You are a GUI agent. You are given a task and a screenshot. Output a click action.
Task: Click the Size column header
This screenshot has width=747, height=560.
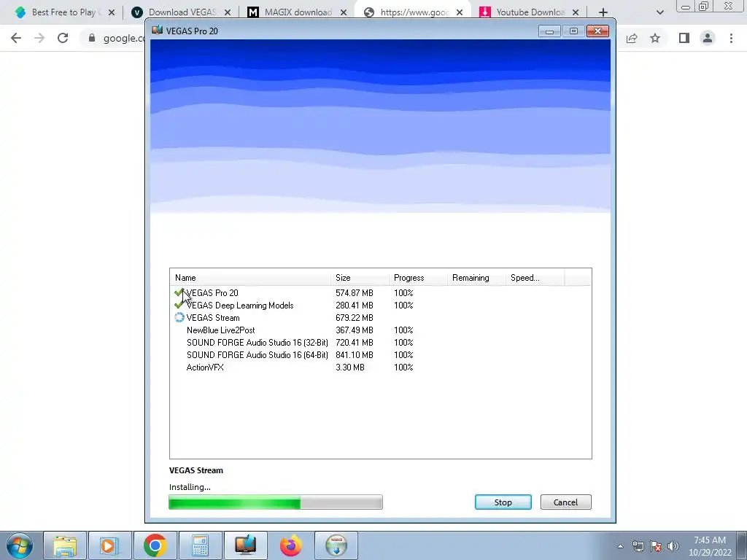360,278
